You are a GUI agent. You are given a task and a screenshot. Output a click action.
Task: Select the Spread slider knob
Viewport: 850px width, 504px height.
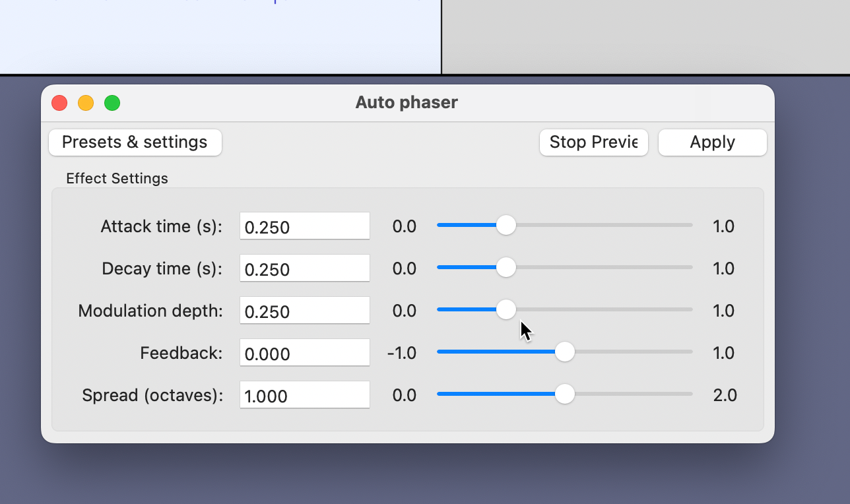(x=564, y=394)
